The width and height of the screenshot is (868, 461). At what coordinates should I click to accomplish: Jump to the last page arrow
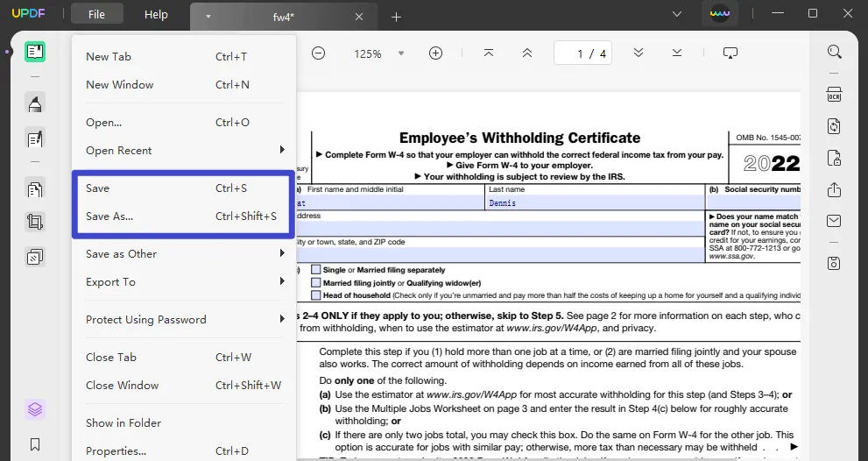click(x=677, y=53)
